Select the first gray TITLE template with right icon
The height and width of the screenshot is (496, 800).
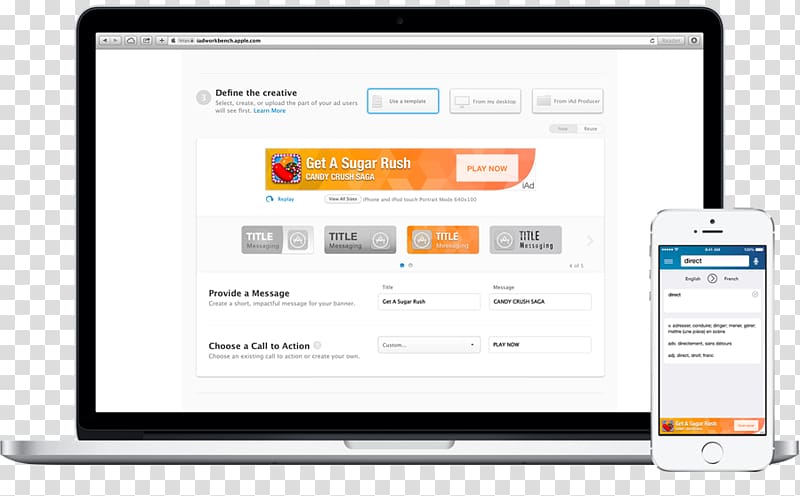[278, 240]
